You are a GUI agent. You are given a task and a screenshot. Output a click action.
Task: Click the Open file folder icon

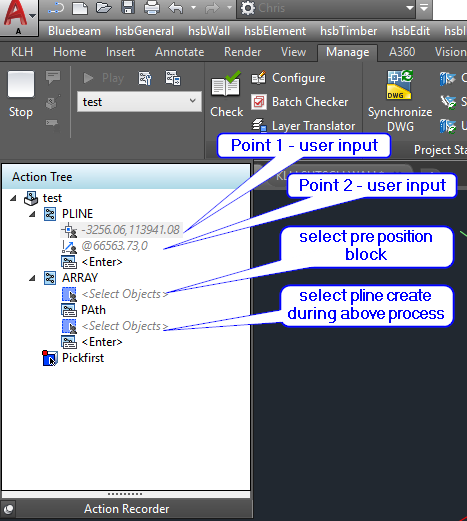point(104,8)
